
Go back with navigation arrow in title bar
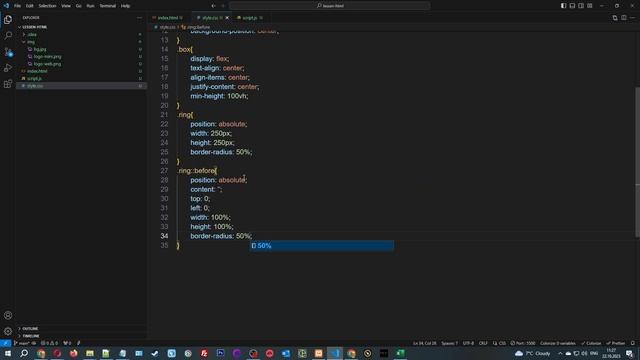[x=213, y=6]
